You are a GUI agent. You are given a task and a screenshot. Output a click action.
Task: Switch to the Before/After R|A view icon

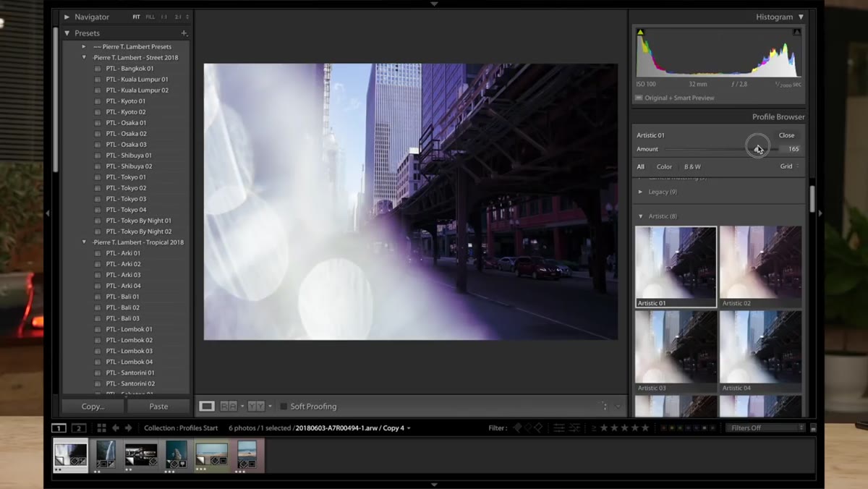pyautogui.click(x=229, y=407)
